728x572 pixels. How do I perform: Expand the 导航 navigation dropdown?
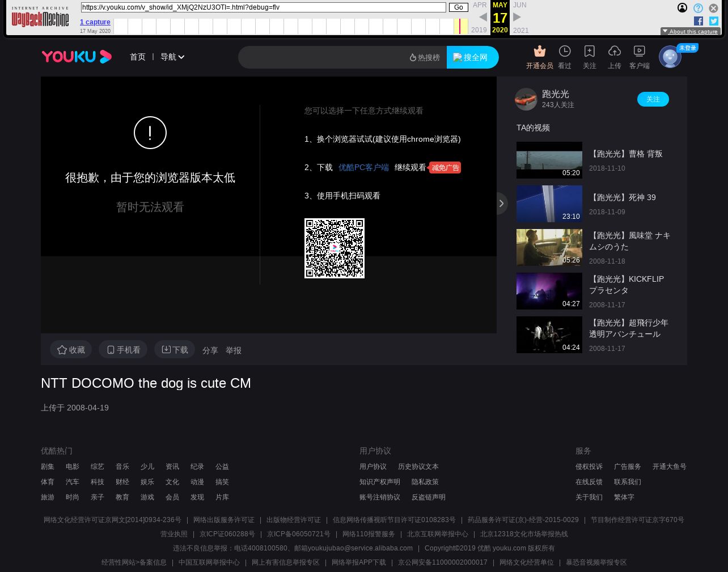(172, 57)
